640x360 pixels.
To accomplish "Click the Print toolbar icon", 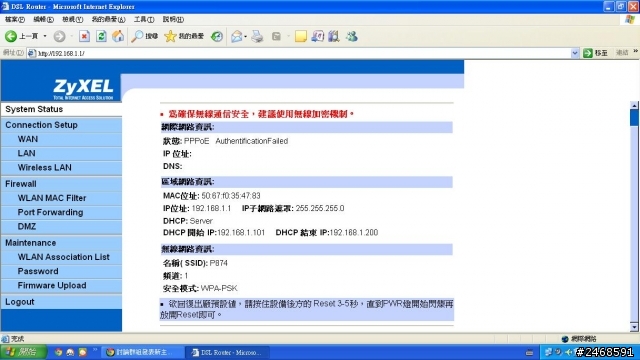I will (x=257, y=36).
